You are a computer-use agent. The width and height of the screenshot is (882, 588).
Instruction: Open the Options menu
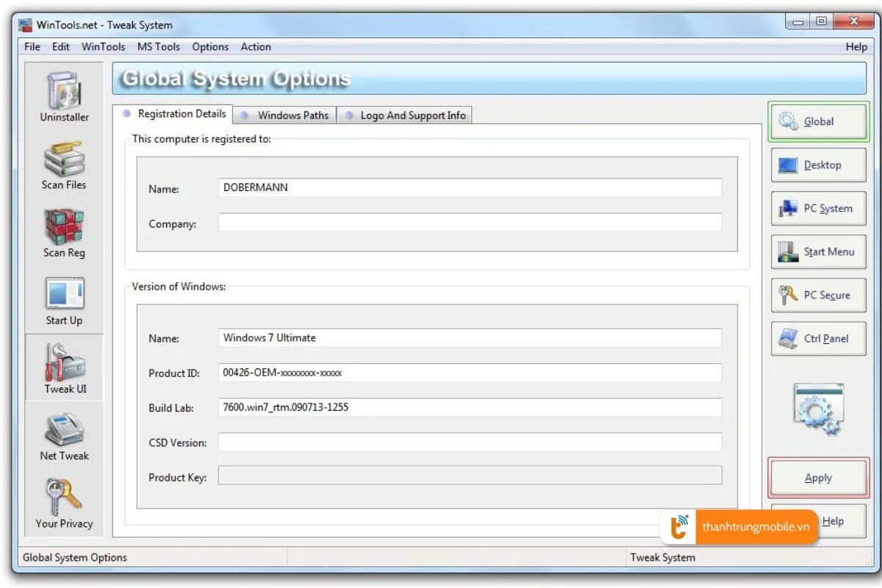point(210,46)
